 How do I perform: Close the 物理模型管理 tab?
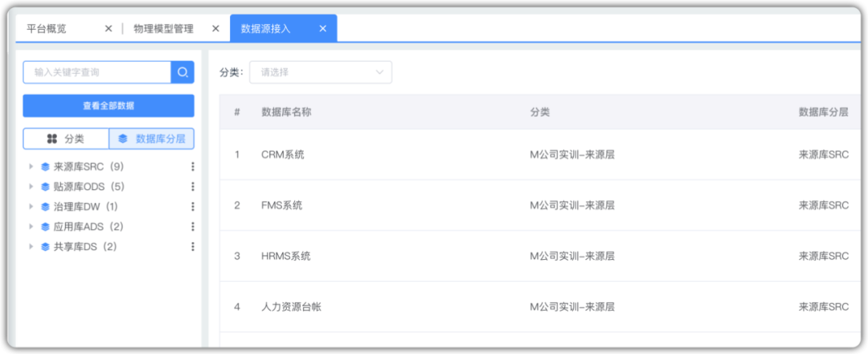click(215, 29)
